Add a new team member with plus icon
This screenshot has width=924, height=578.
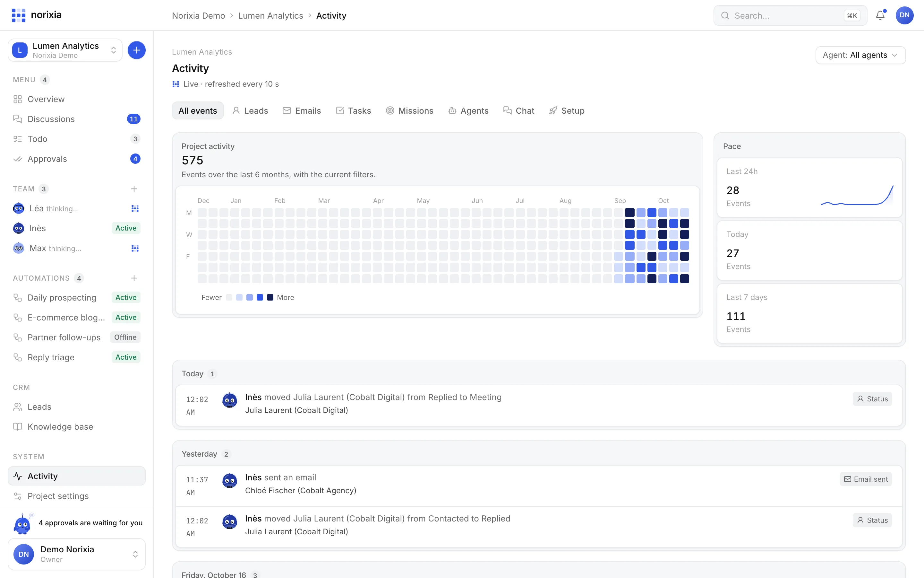[134, 189]
